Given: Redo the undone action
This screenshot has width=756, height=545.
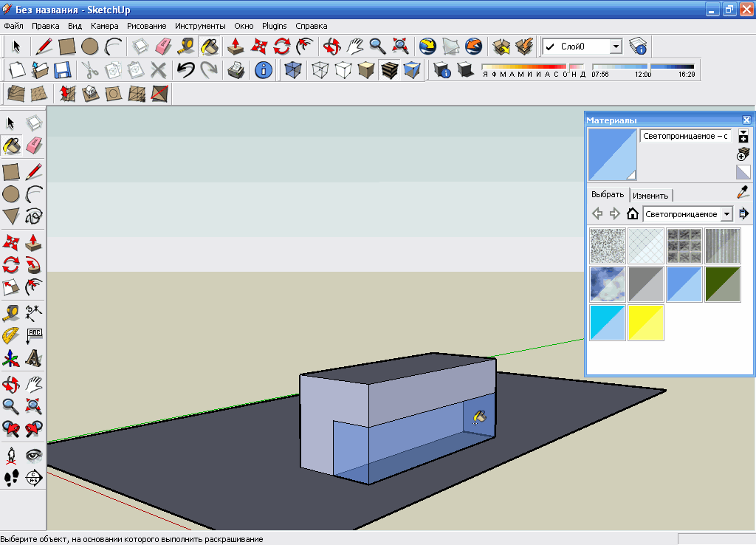Looking at the screenshot, I should (209, 70).
